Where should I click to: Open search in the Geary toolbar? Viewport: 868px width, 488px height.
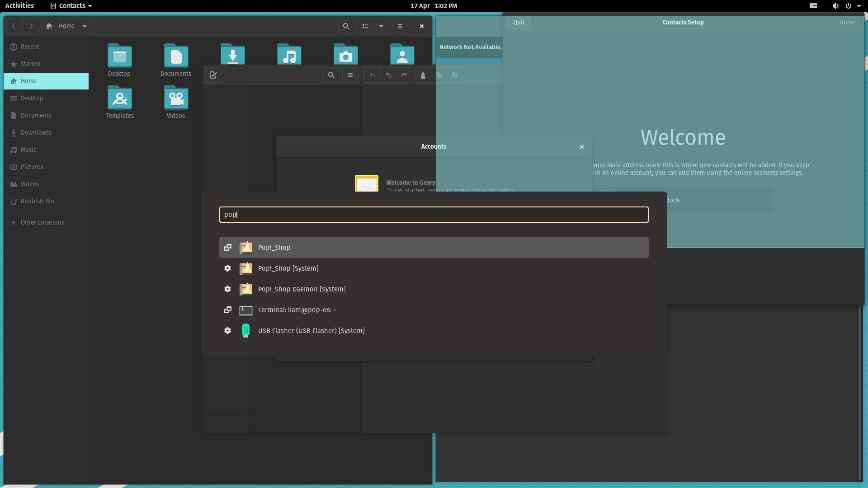[331, 75]
